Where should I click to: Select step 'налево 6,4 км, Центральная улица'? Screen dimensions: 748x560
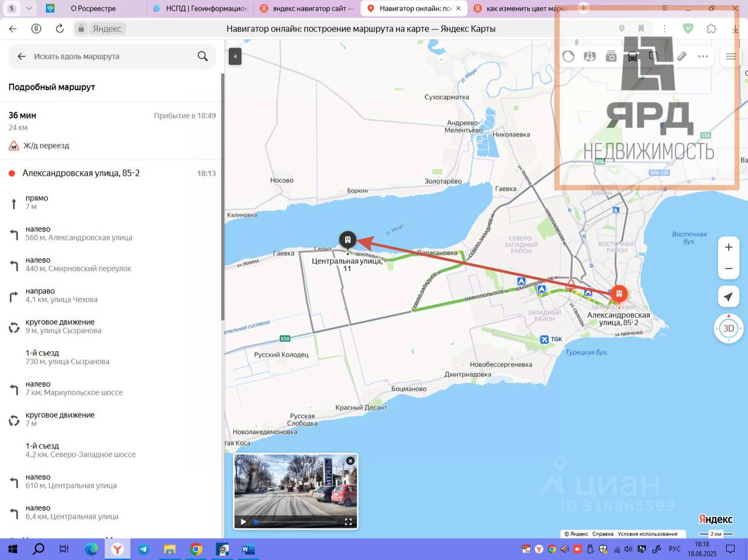pos(112,512)
